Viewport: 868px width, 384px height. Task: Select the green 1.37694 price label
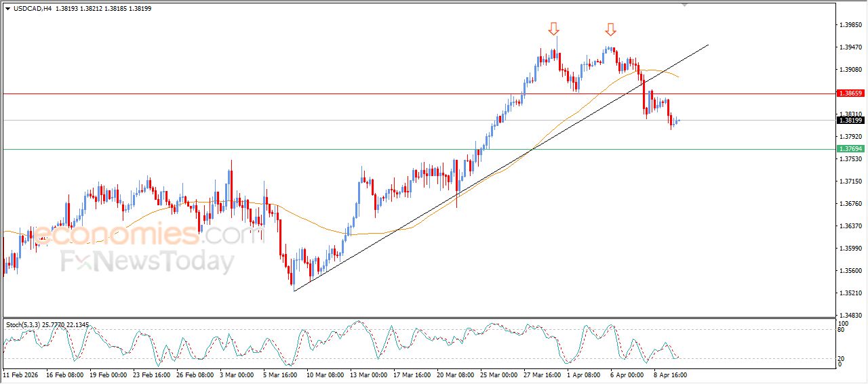(850, 148)
